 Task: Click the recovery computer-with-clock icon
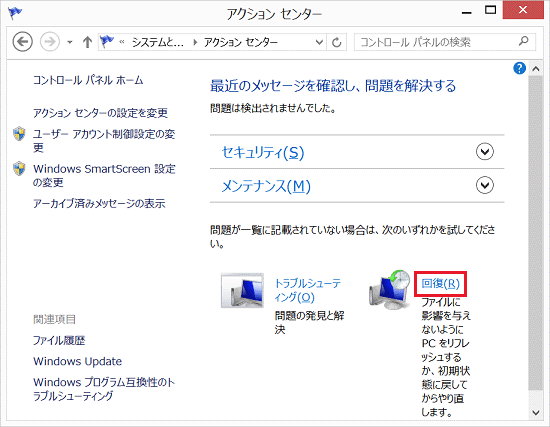click(389, 290)
